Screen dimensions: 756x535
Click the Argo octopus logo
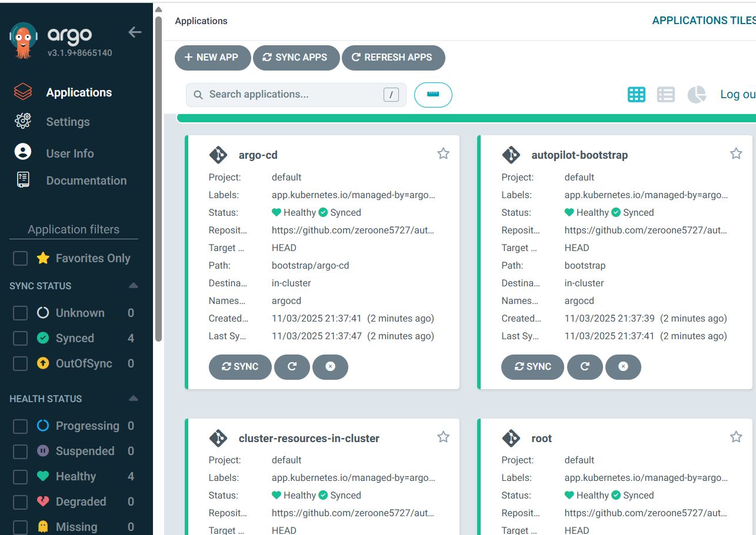click(x=24, y=40)
